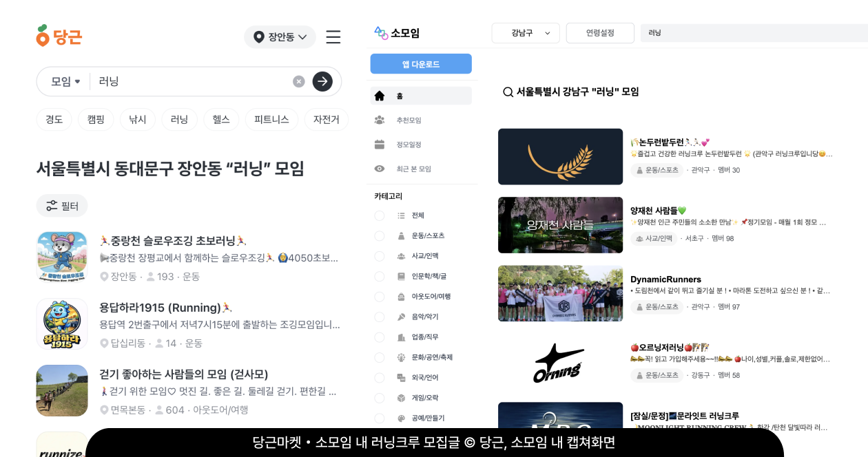Select the 전체 category radio button

(x=380, y=215)
